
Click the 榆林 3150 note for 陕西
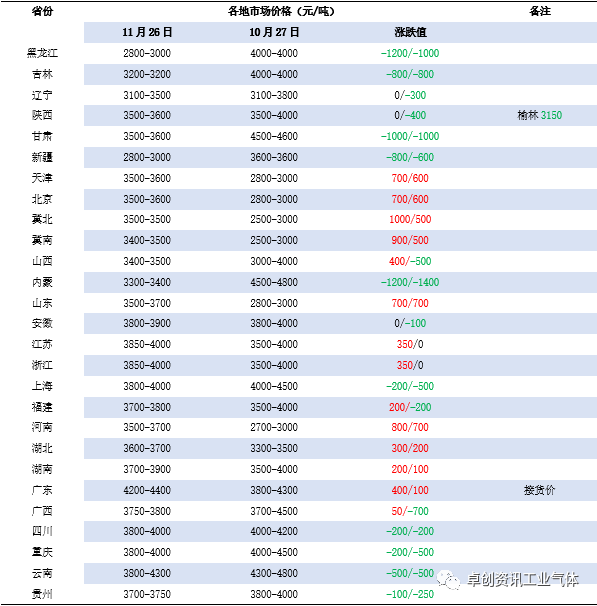pyautogui.click(x=540, y=115)
